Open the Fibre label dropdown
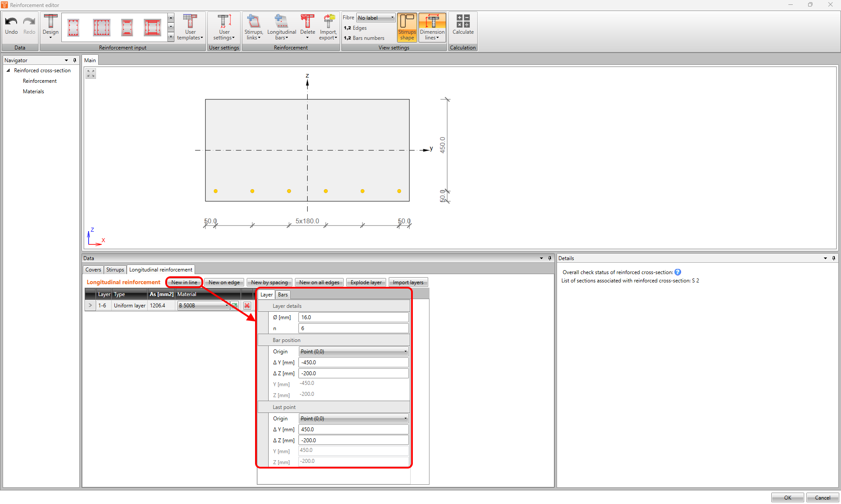The height and width of the screenshot is (504, 841). [x=375, y=18]
